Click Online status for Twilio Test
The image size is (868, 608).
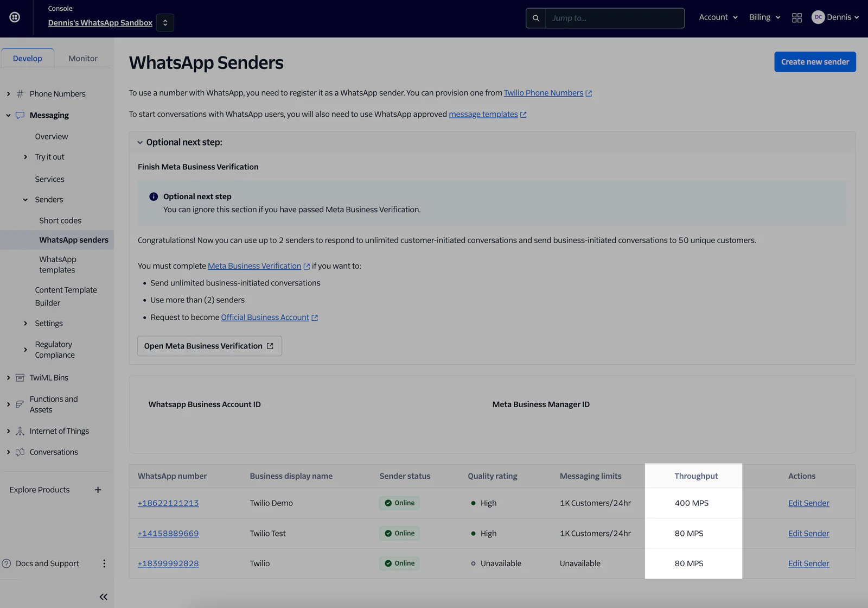399,534
